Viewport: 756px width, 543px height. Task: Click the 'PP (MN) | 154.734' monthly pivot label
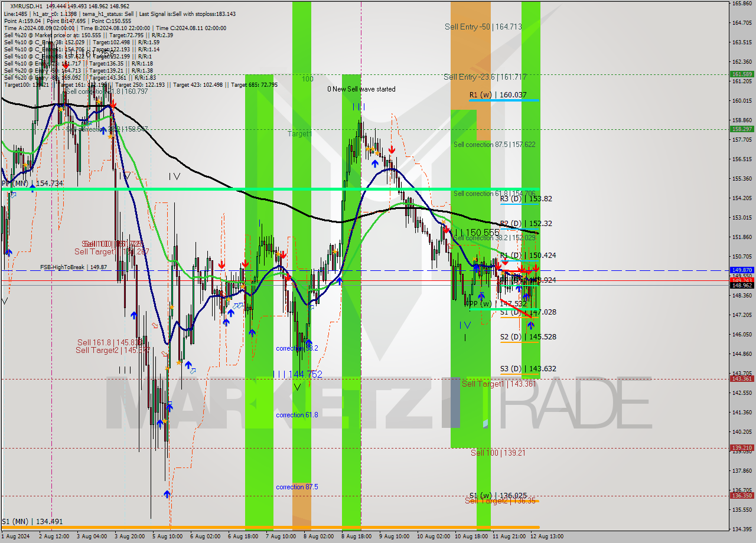32,184
